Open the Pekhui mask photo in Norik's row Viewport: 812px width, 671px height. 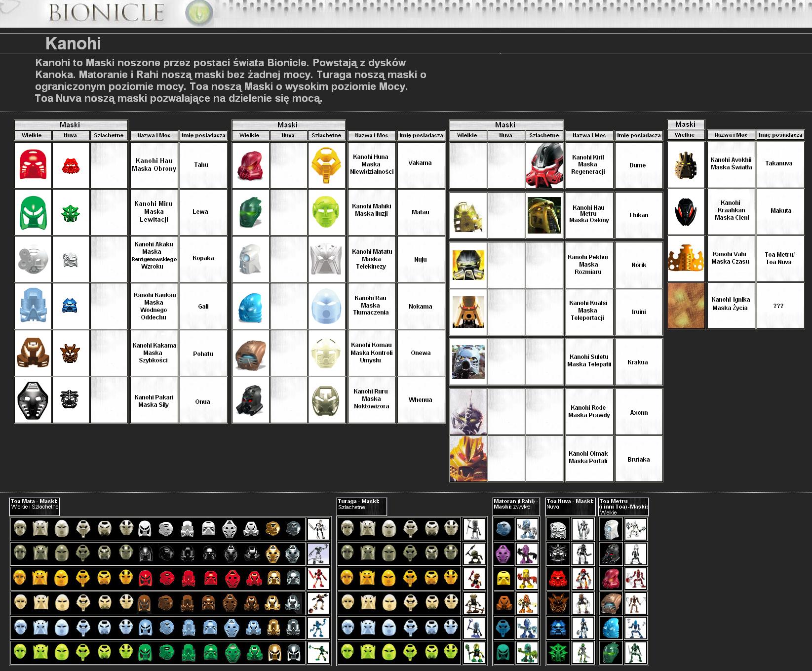click(x=469, y=265)
